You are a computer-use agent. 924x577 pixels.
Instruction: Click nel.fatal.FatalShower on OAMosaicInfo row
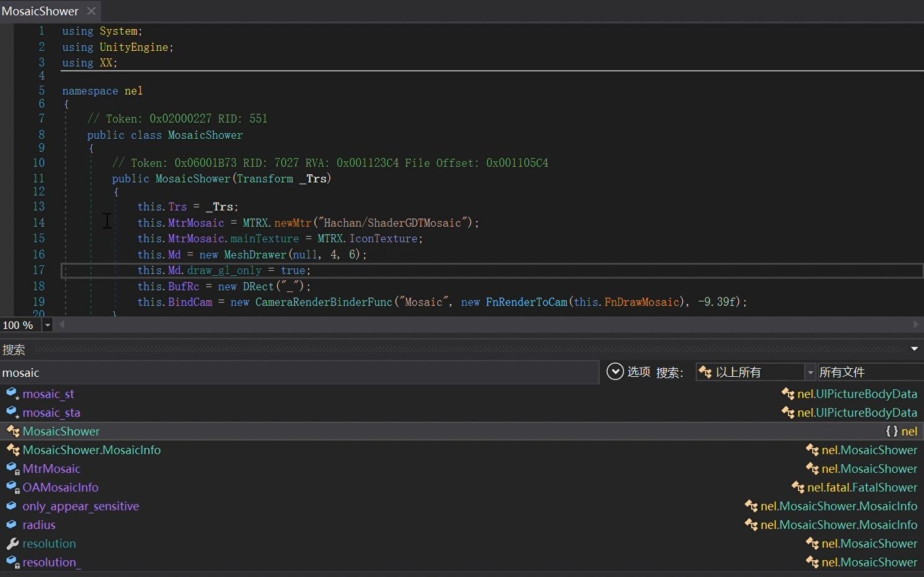pyautogui.click(x=862, y=487)
